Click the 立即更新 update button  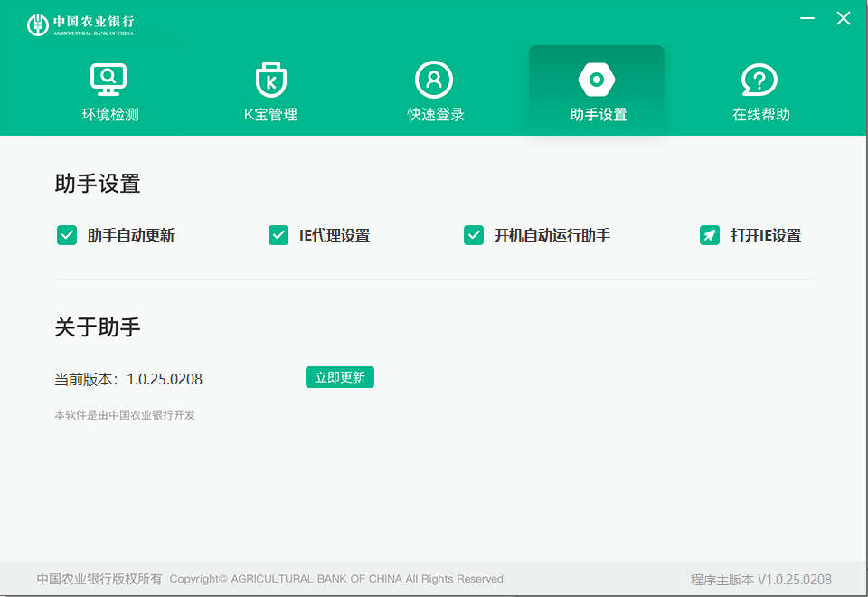point(339,377)
